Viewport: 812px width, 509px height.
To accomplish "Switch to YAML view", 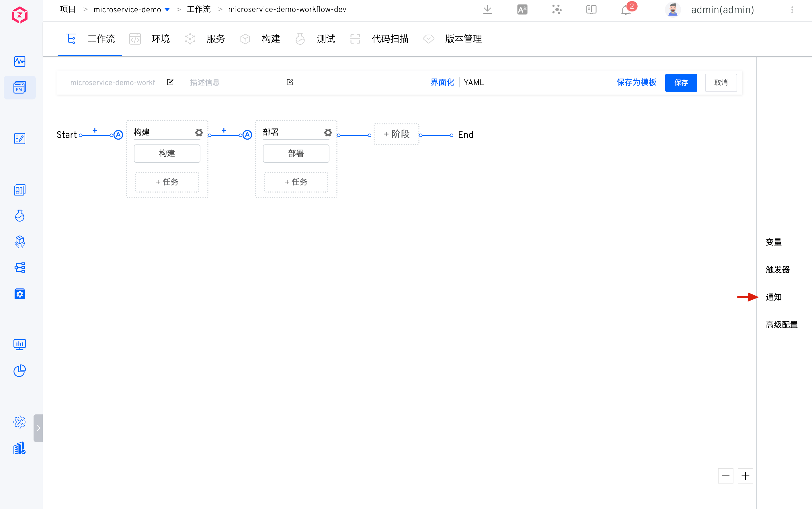I will pos(474,82).
